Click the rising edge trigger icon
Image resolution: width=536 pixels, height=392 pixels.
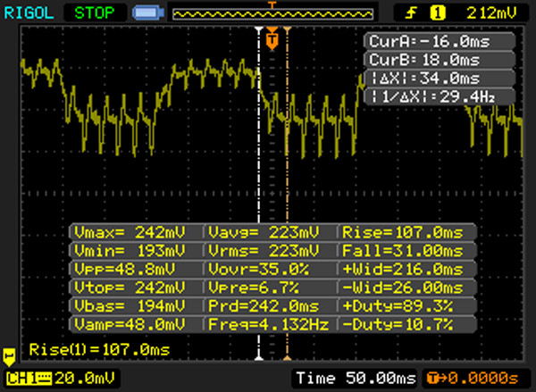(x=411, y=13)
